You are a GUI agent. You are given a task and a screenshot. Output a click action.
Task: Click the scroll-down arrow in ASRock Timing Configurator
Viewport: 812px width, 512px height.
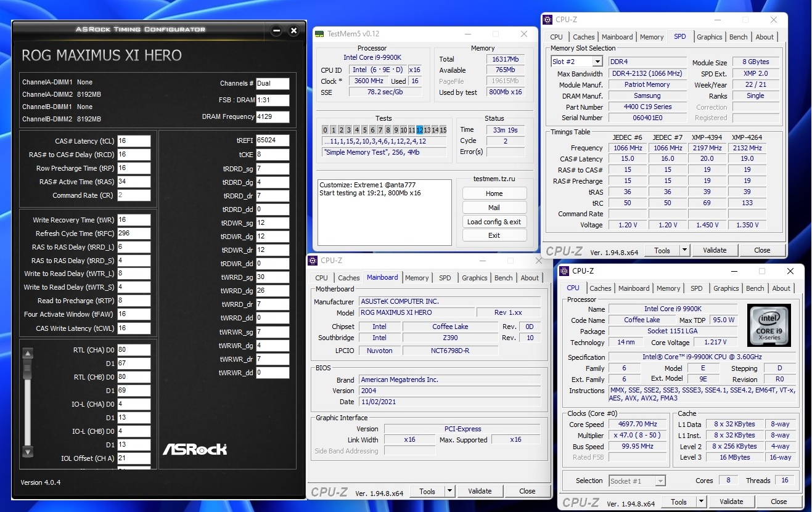pos(27,451)
